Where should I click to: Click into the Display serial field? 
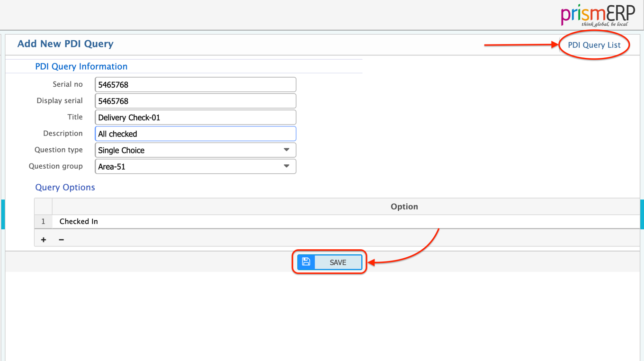[x=195, y=101]
